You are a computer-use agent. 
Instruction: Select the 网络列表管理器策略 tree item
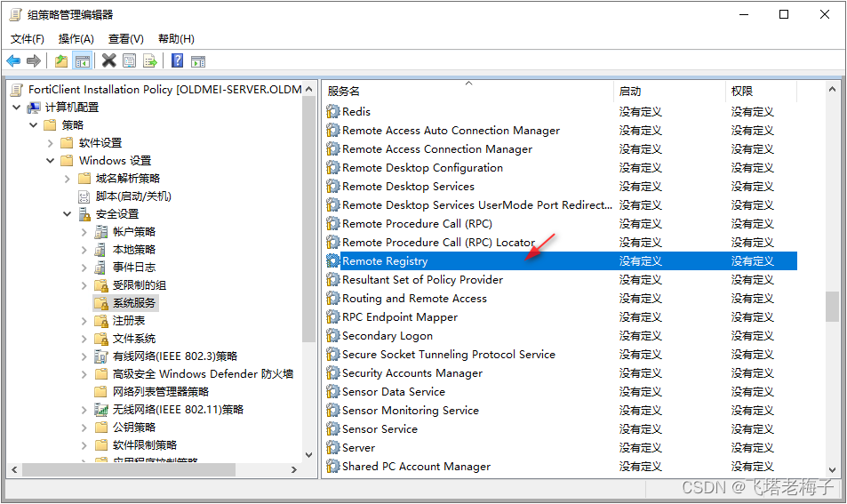pos(161,392)
